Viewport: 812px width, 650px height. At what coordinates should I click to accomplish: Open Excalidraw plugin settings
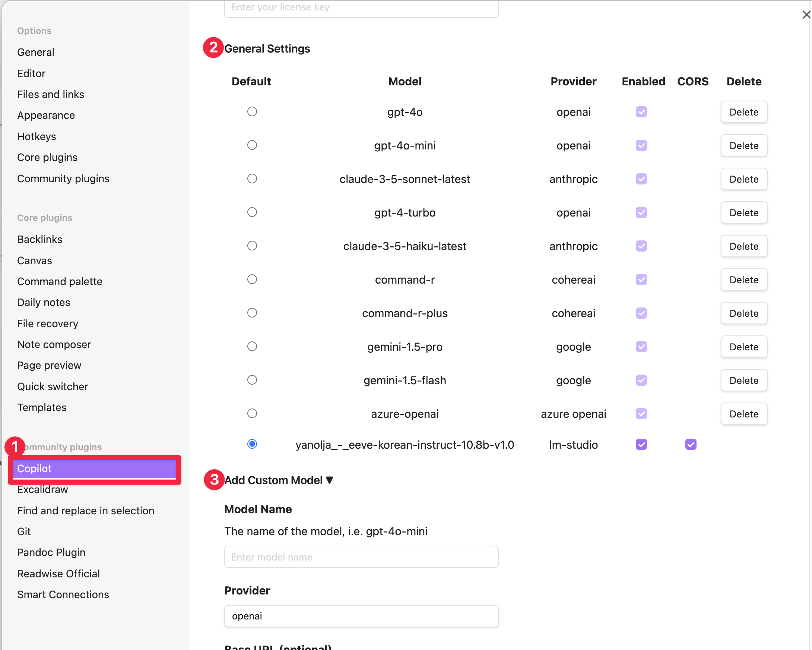[x=42, y=489]
